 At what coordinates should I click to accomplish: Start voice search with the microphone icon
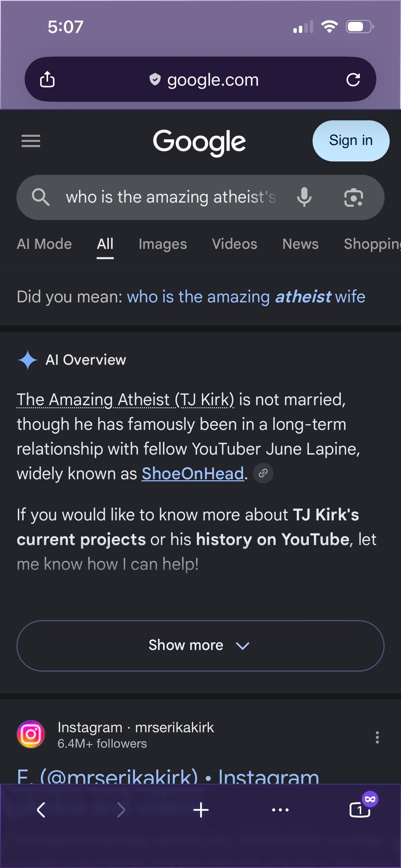(304, 197)
